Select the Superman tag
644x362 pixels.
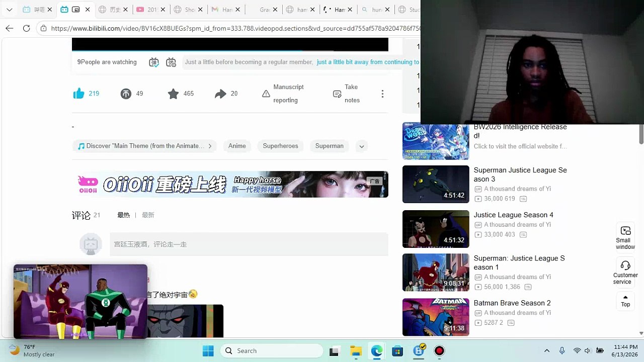[x=329, y=146]
